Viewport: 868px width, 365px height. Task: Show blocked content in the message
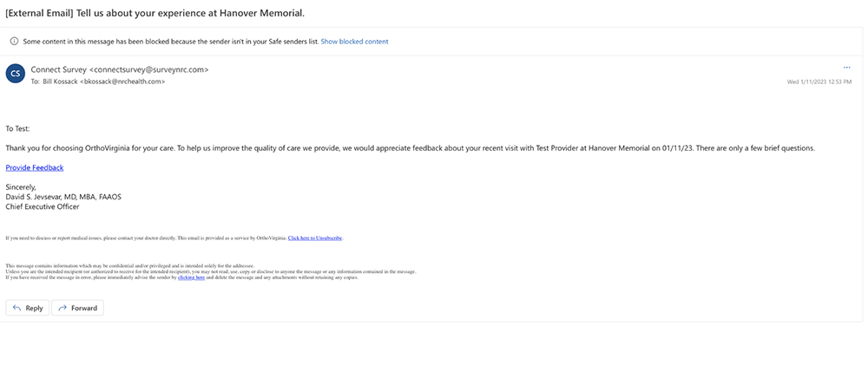(x=354, y=42)
